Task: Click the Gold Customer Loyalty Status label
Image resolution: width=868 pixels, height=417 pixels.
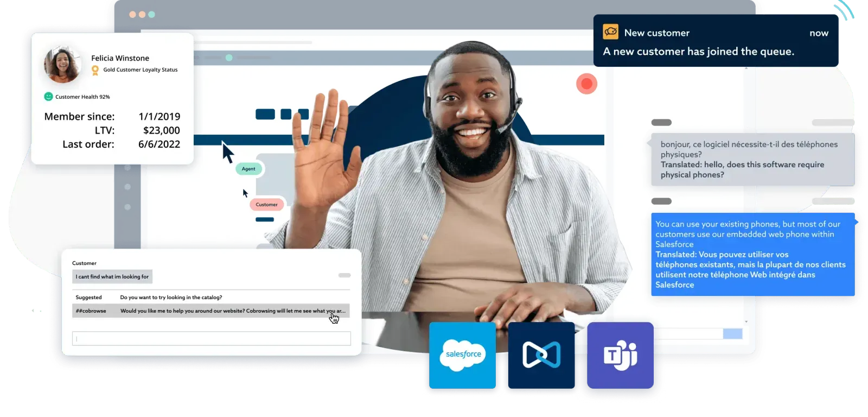Action: click(x=141, y=70)
